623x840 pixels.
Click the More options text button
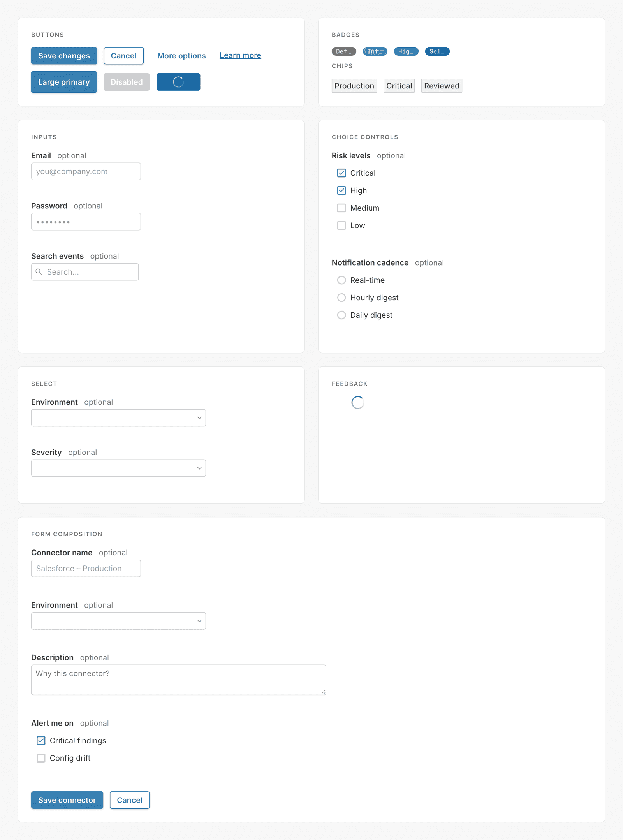click(181, 56)
